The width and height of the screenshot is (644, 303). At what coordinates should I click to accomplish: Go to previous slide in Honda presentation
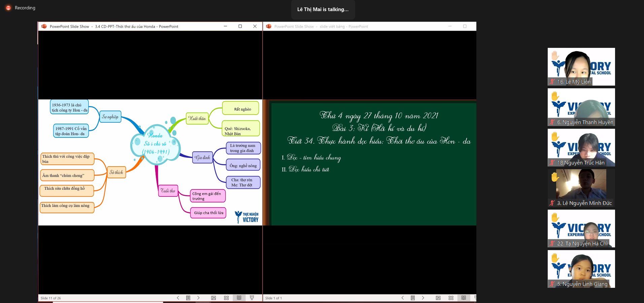[178, 298]
